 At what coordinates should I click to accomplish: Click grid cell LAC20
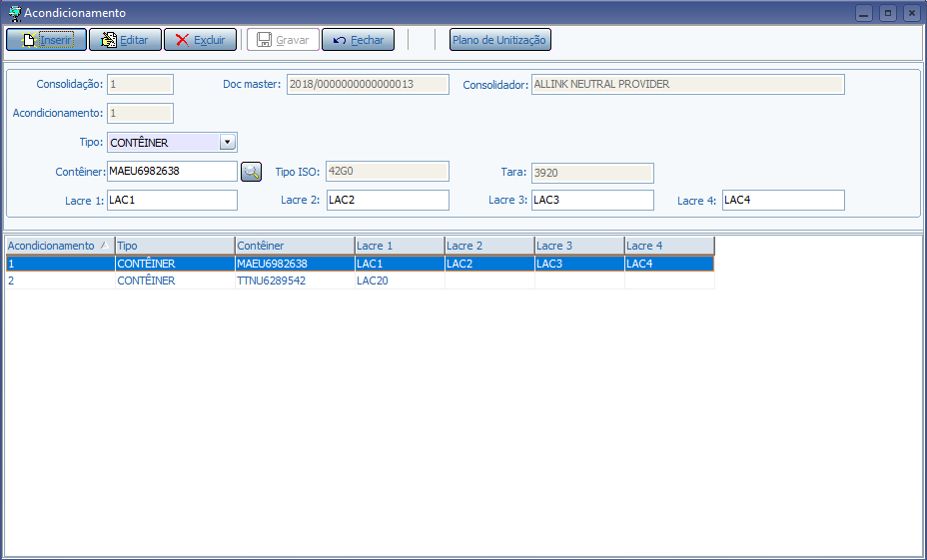pyautogui.click(x=400, y=280)
